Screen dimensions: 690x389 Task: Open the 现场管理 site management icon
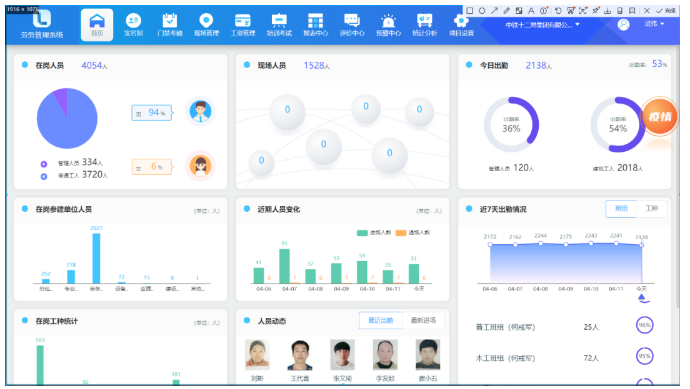tap(206, 25)
